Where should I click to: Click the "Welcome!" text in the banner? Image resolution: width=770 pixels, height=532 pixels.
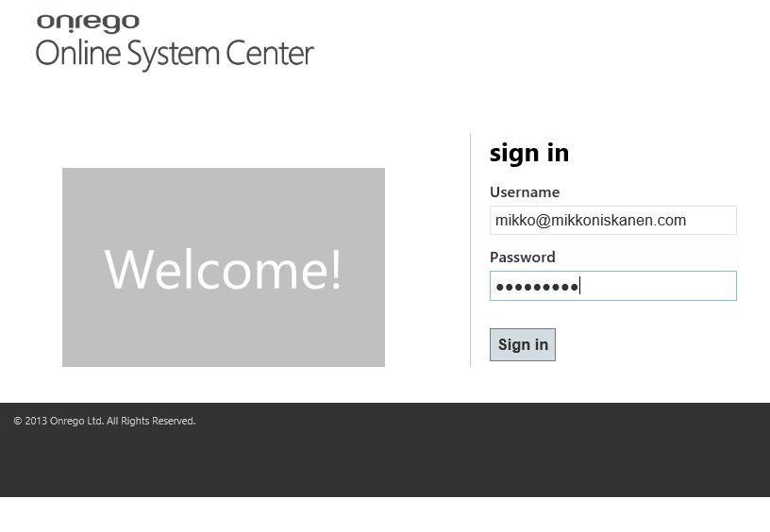click(x=223, y=269)
